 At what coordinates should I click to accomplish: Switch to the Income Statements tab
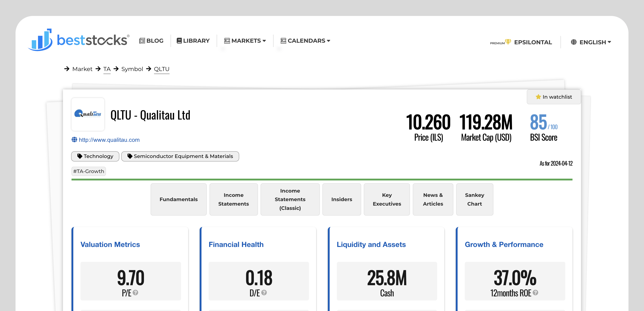coord(233,199)
